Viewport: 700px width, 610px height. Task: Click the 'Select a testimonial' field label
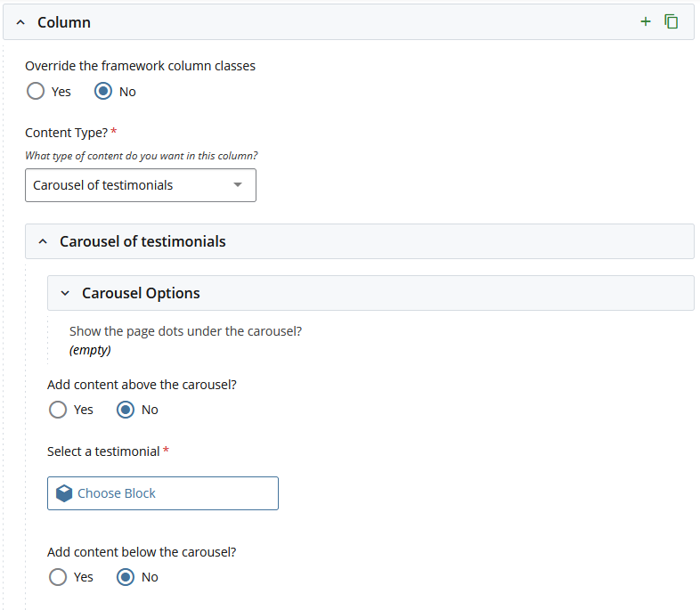pos(103,451)
